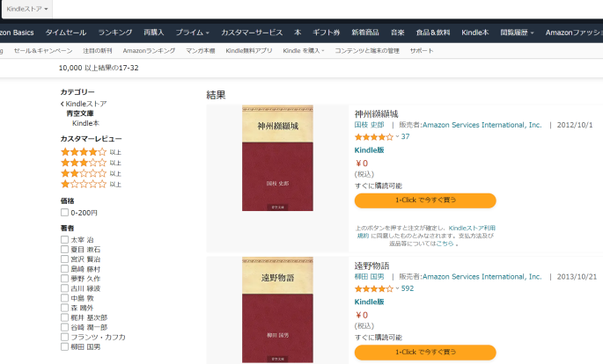The width and height of the screenshot is (603, 364).
Task: Open 音楽 in the navigation bar
Action: [x=398, y=33]
